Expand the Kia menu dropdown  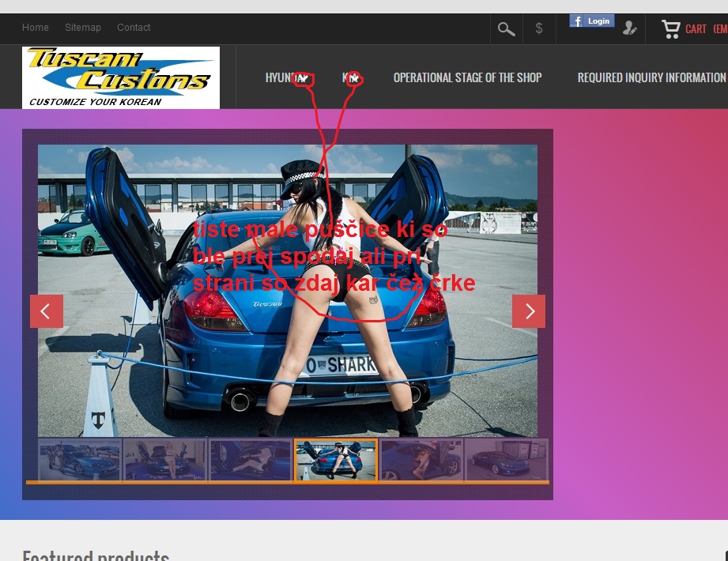click(x=352, y=78)
